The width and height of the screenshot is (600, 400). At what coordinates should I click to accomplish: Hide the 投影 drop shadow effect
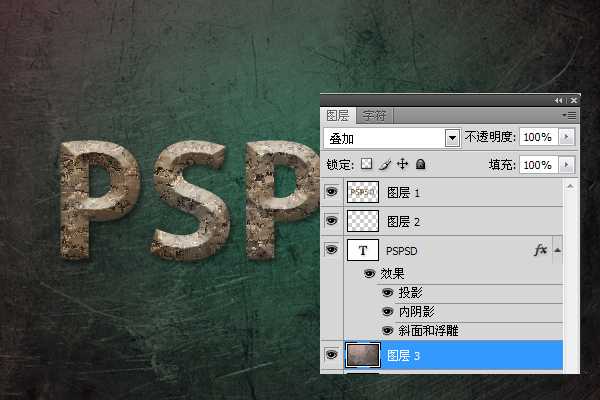coord(388,292)
